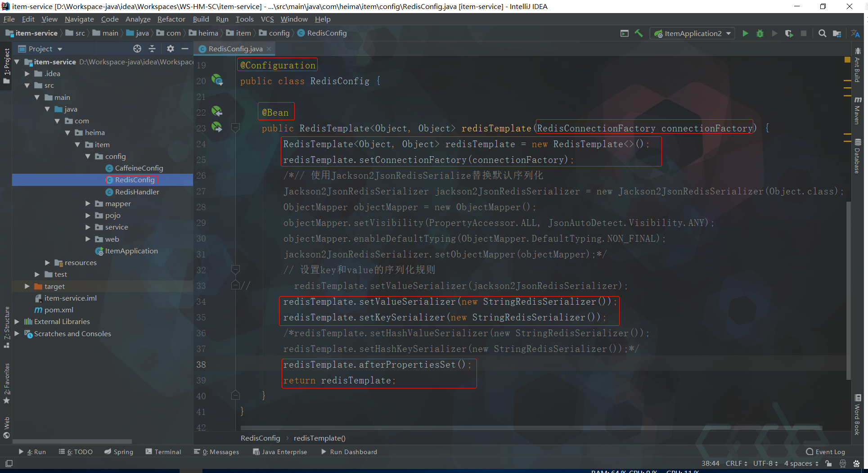Click the editor horizontal scrollbar

[531, 428]
